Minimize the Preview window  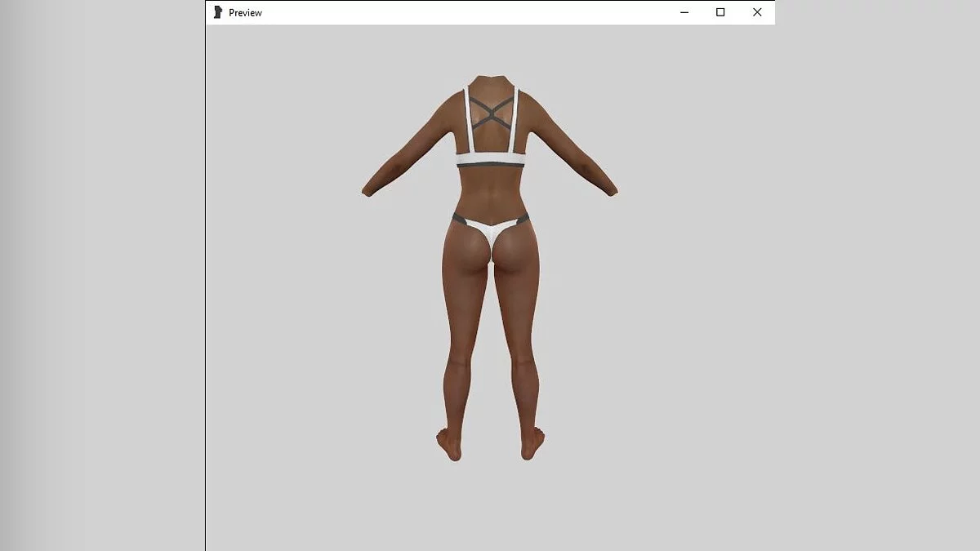click(x=684, y=12)
